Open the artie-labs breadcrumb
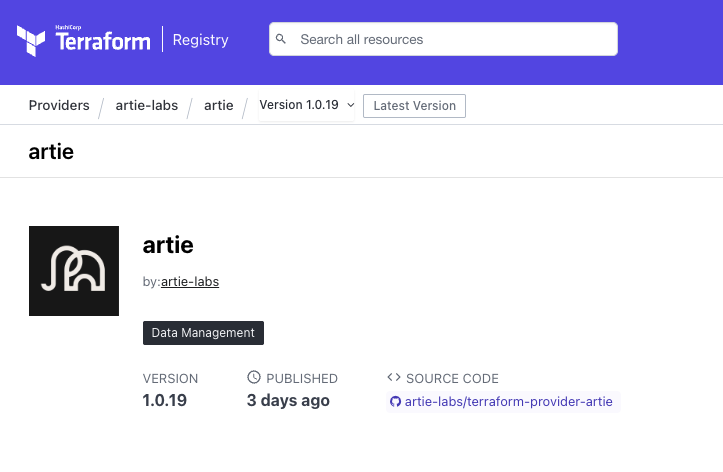This screenshot has width=723, height=472. coord(145,105)
